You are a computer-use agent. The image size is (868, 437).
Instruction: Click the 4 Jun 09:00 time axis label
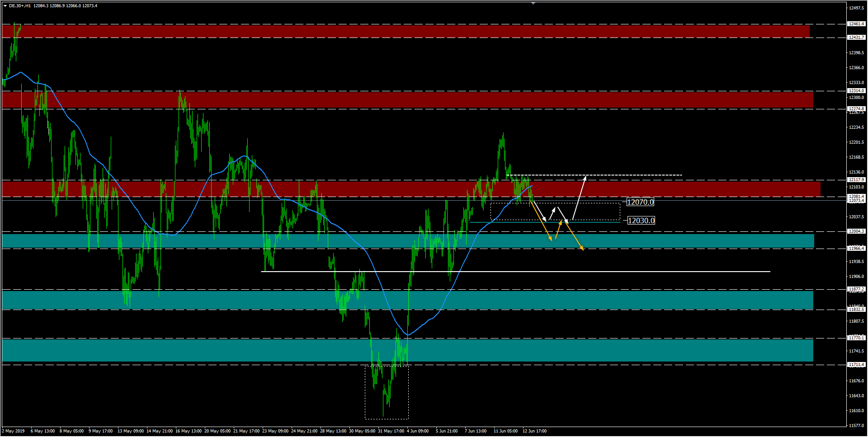(418, 431)
